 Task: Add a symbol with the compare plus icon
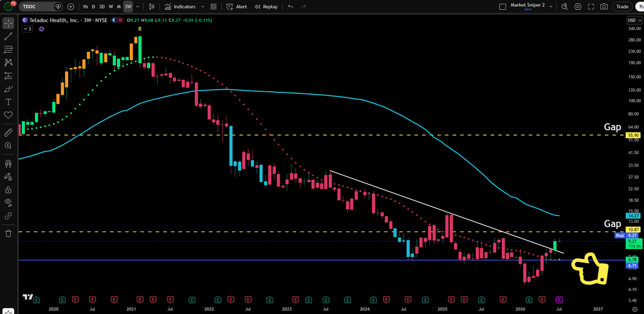[x=70, y=6]
